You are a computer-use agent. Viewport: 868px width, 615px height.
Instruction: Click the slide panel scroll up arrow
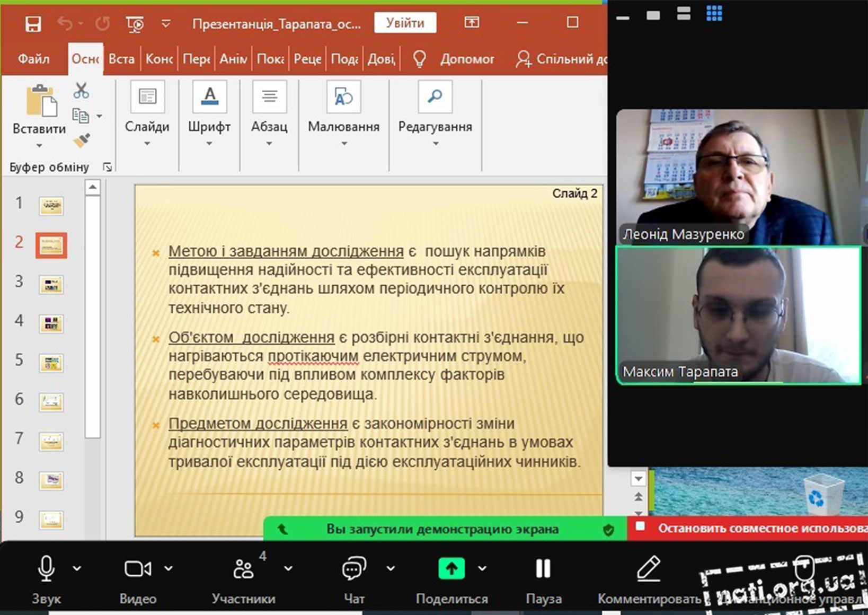point(93,187)
